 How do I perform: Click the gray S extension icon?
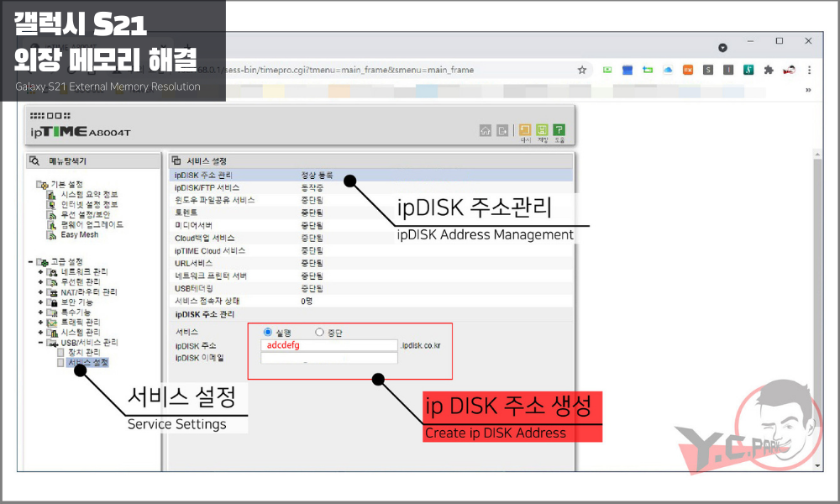pos(708,70)
